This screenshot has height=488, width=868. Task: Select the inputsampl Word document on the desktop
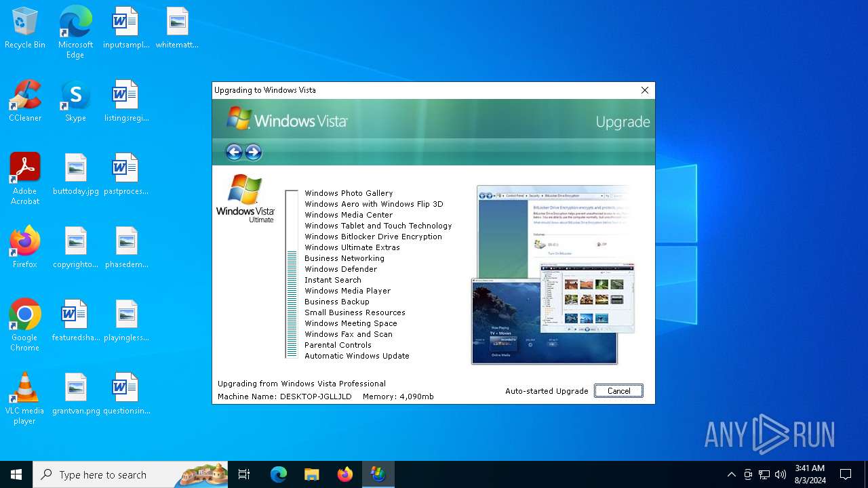(x=126, y=28)
